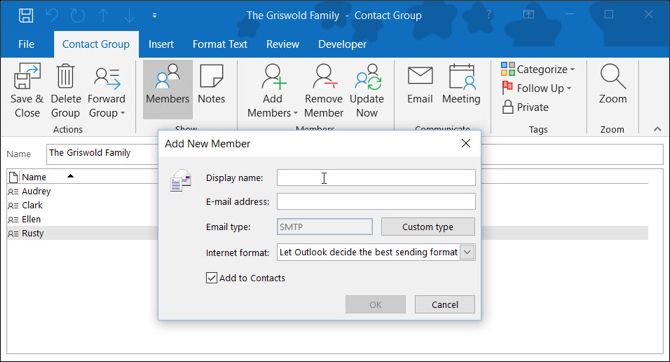Select the Contact Group ribbon tab
The image size is (670, 362).
(x=96, y=44)
